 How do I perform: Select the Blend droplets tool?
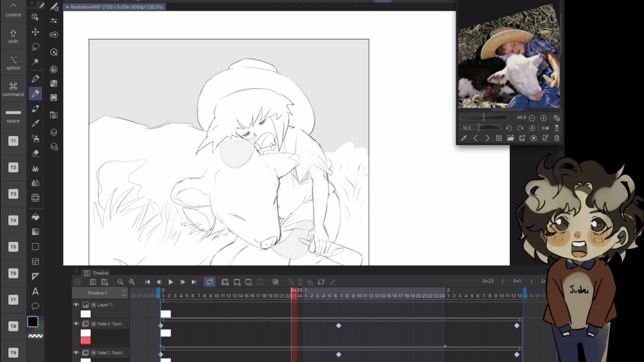[x=35, y=183]
